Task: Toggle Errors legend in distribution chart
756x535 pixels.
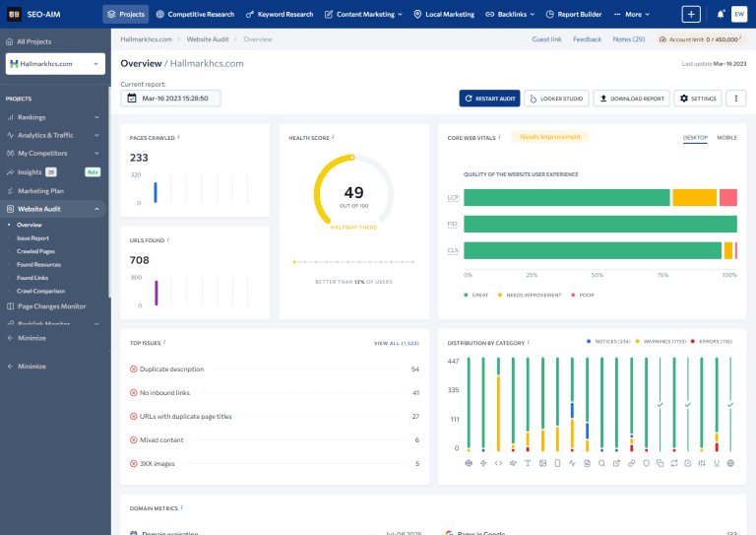Action: [x=711, y=342]
